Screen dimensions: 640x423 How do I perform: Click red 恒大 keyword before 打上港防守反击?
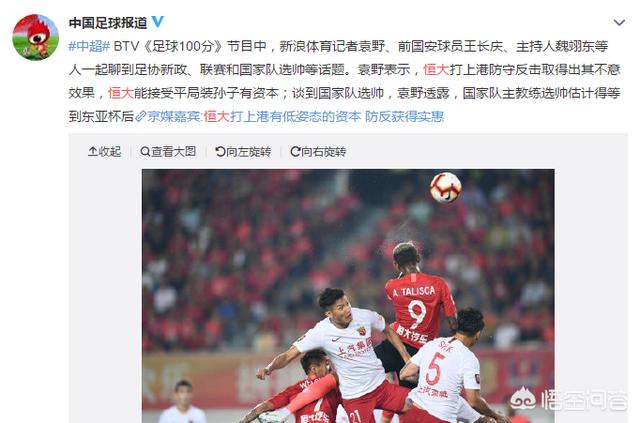pyautogui.click(x=436, y=70)
